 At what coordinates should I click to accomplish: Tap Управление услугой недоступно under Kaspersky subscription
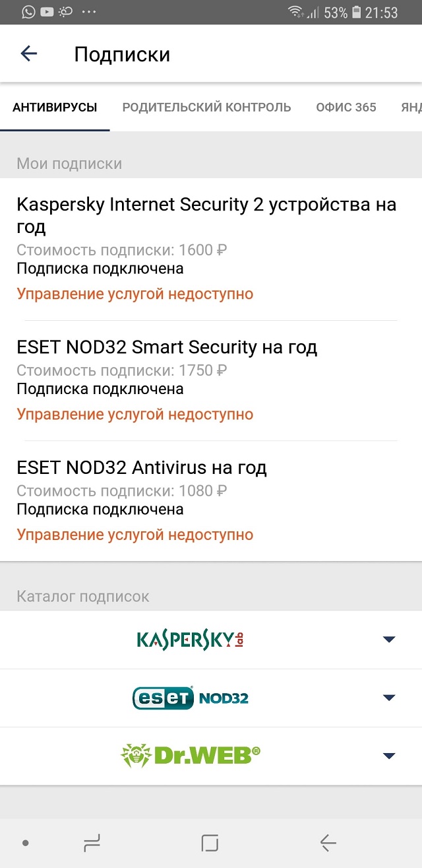135,294
